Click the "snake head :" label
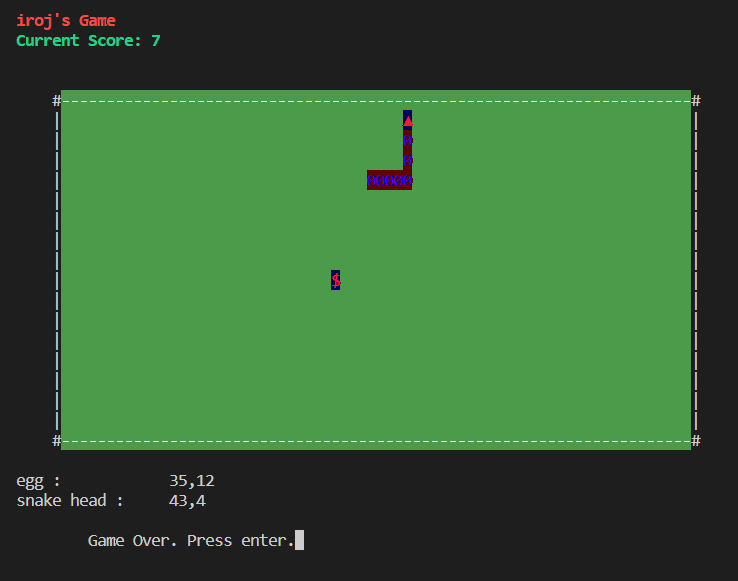The image size is (738, 581). click(x=70, y=500)
